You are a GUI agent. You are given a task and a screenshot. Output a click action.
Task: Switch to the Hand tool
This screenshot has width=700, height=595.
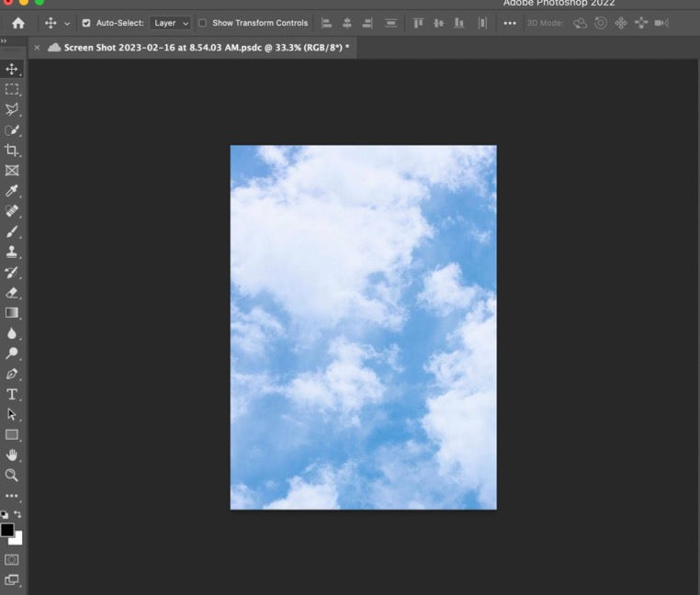click(x=12, y=455)
